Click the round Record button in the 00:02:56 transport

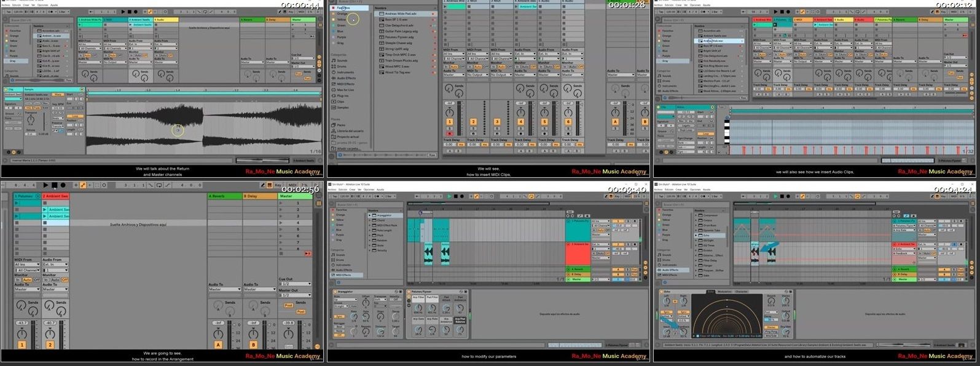pos(63,185)
